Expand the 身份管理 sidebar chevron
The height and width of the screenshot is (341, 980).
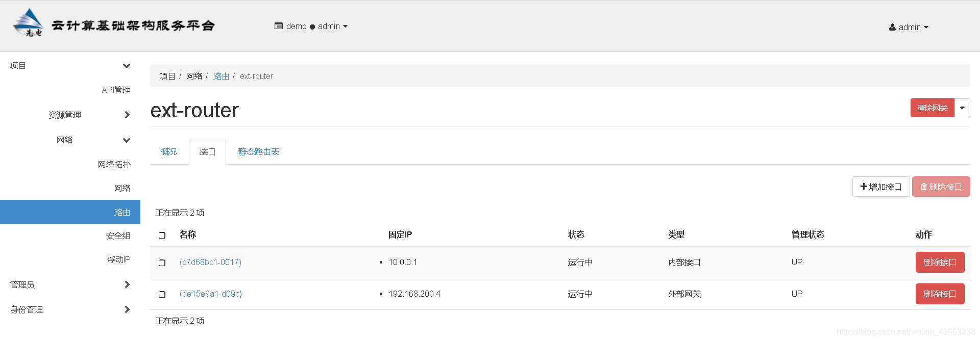click(127, 309)
